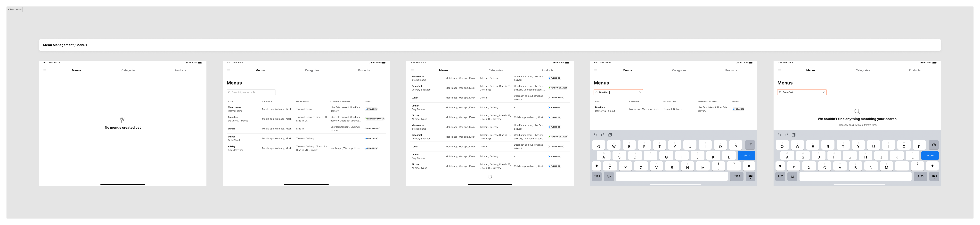
Task: Hide keyboard on no-results screen
Action: (x=934, y=176)
